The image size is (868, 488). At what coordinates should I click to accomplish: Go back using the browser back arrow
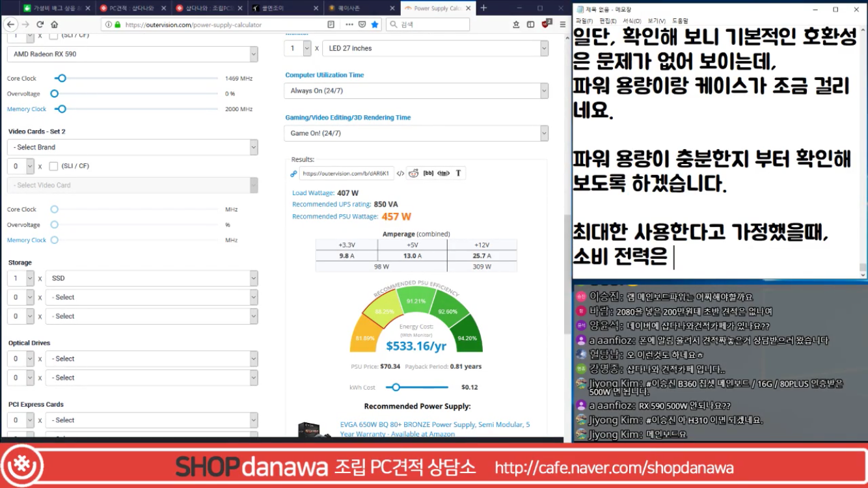point(11,25)
